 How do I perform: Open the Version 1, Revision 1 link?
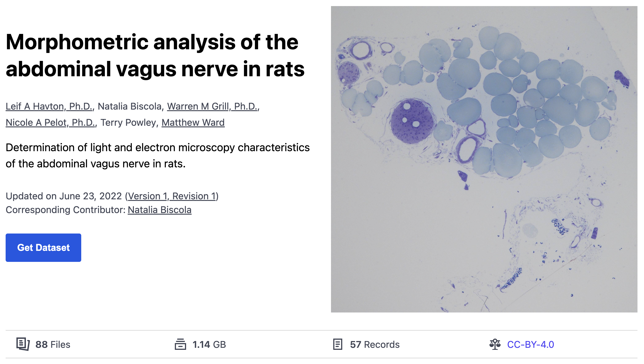pos(172,196)
